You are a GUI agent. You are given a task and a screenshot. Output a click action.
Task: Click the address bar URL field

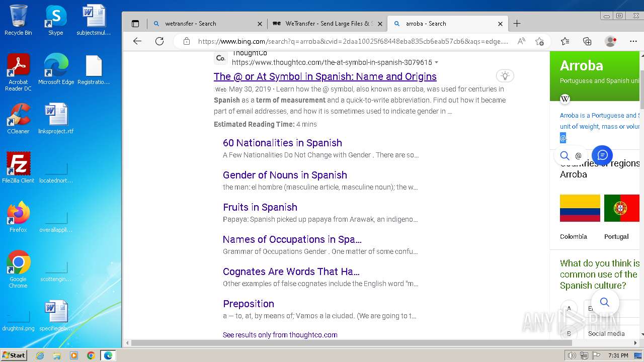(353, 41)
